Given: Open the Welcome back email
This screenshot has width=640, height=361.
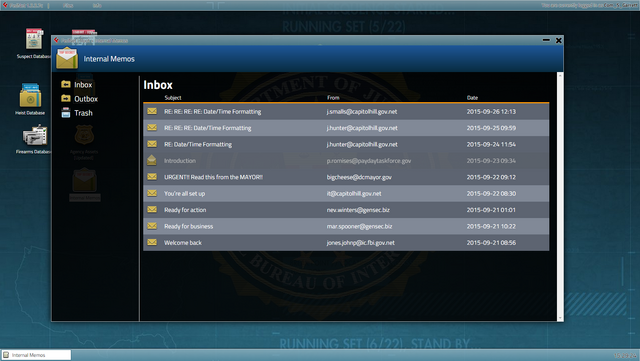Looking at the screenshot, I should 182,242.
